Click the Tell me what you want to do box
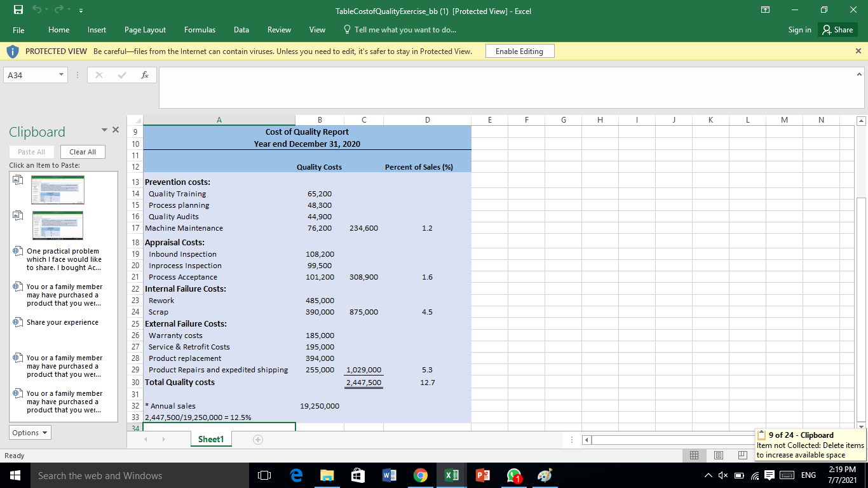Image resolution: width=868 pixels, height=488 pixels. (x=400, y=30)
